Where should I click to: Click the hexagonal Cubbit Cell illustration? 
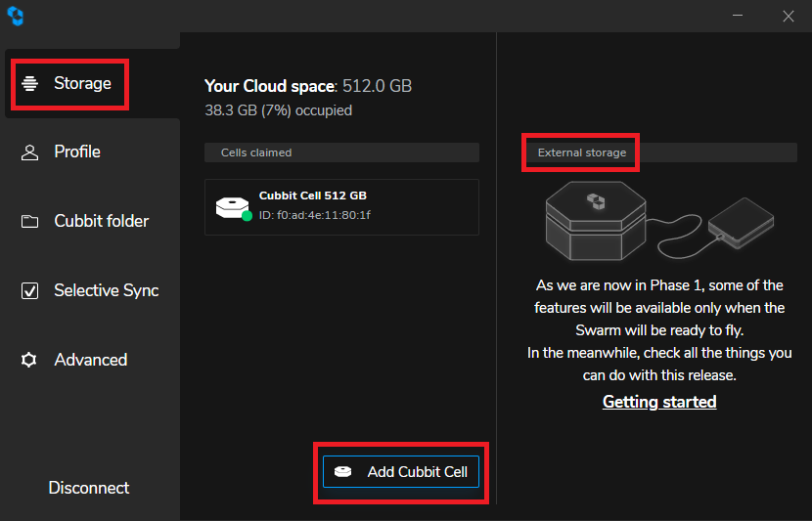click(596, 221)
